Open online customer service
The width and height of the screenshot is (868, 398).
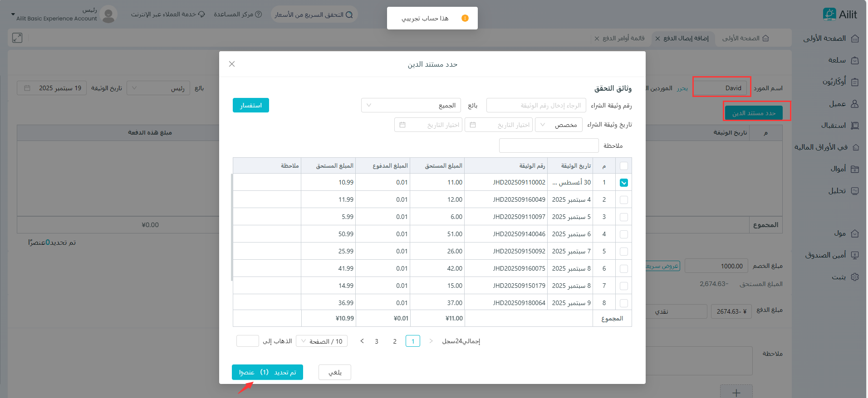[x=168, y=15]
